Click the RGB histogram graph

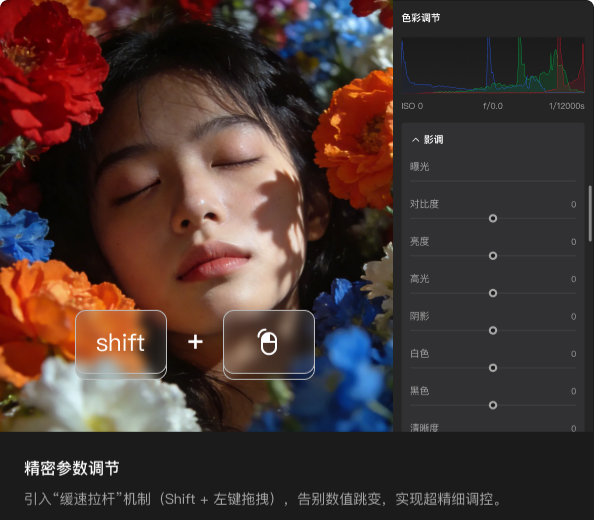[x=493, y=65]
